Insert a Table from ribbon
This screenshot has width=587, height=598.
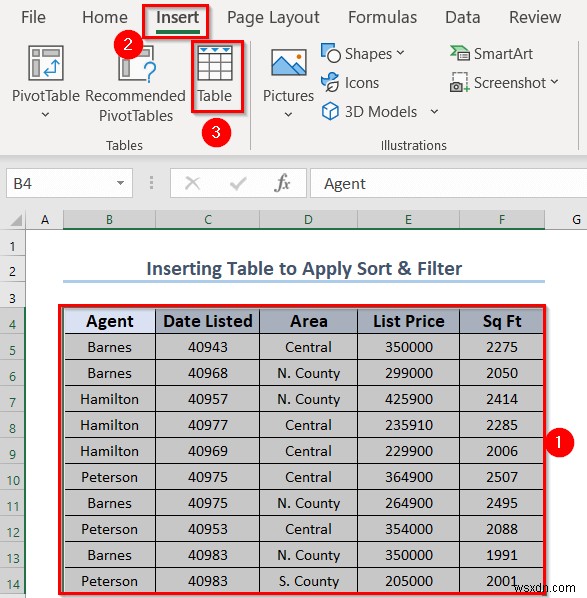click(x=215, y=75)
